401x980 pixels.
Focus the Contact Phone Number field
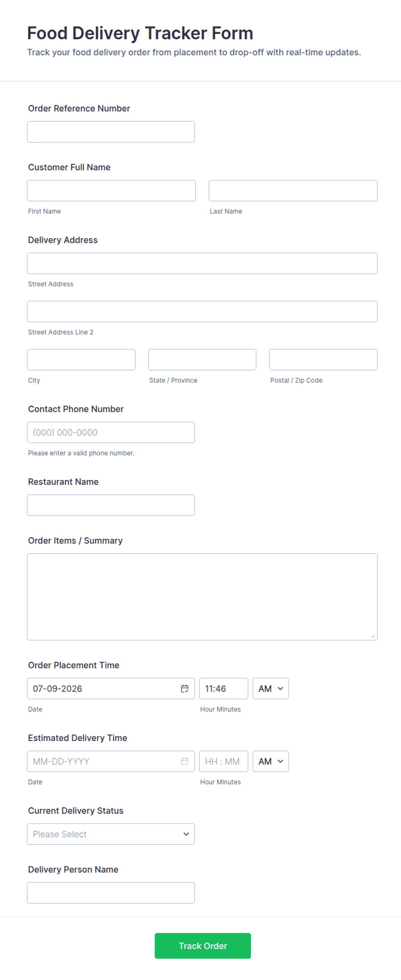pyautogui.click(x=111, y=432)
